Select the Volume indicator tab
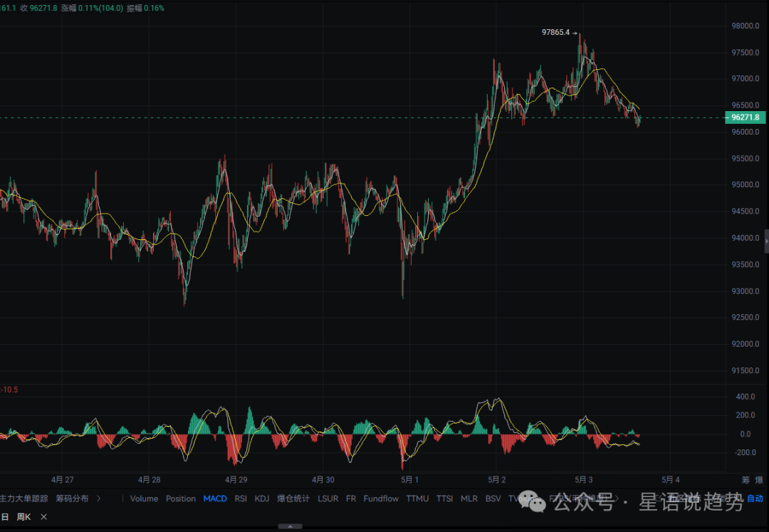Image resolution: width=769 pixels, height=532 pixels. [x=144, y=499]
